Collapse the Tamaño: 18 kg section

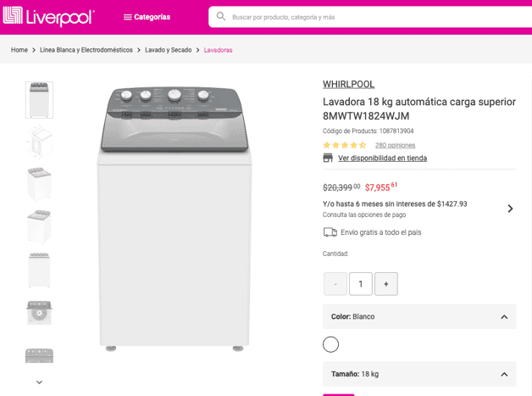pyautogui.click(x=504, y=374)
